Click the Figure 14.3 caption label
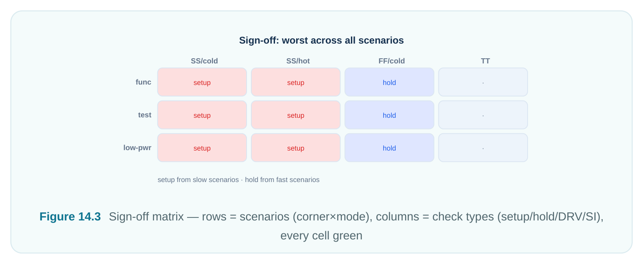 click(x=70, y=217)
